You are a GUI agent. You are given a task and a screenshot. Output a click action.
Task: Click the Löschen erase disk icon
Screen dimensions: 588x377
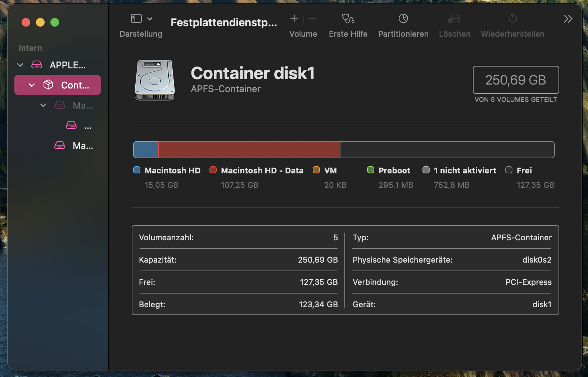[454, 19]
